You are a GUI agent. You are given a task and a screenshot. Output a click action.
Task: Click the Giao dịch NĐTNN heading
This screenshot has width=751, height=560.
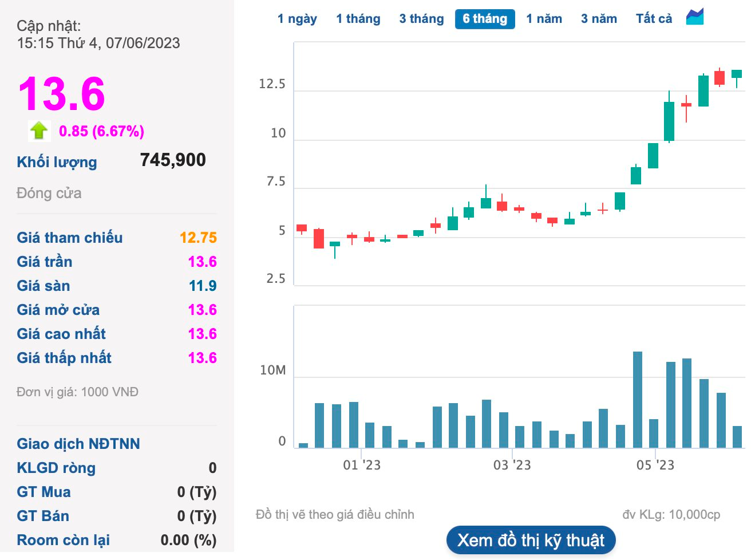[78, 444]
